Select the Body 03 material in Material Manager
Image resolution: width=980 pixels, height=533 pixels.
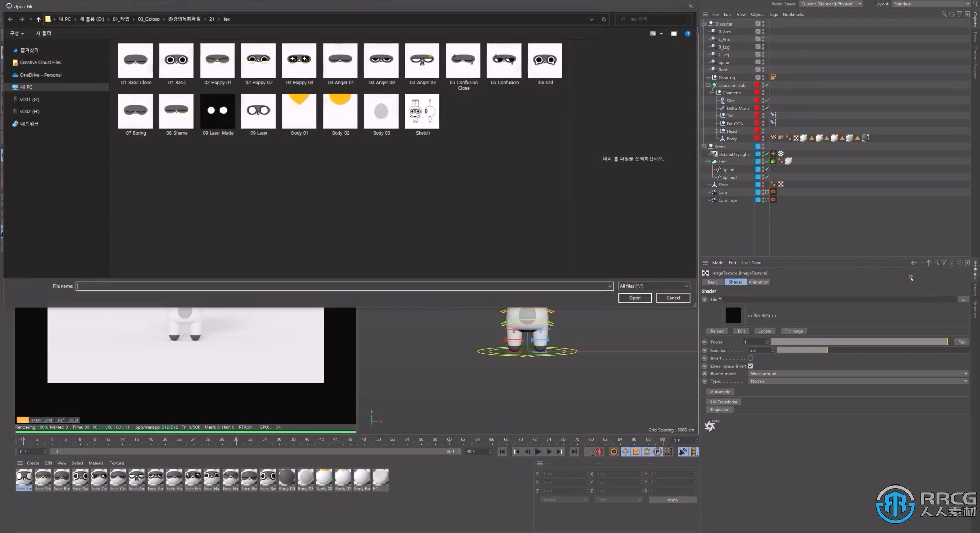pyautogui.click(x=305, y=480)
